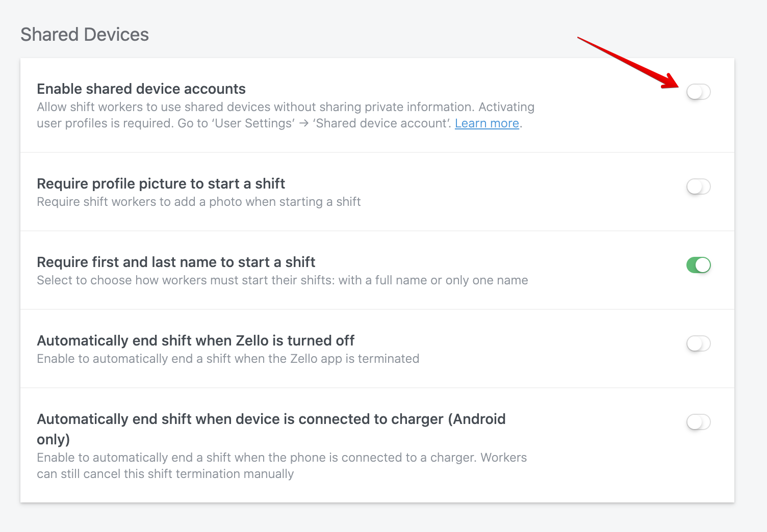Click the 'Require first and last name' setting row
Image resolution: width=767 pixels, height=532 pixels.
[x=176, y=262]
